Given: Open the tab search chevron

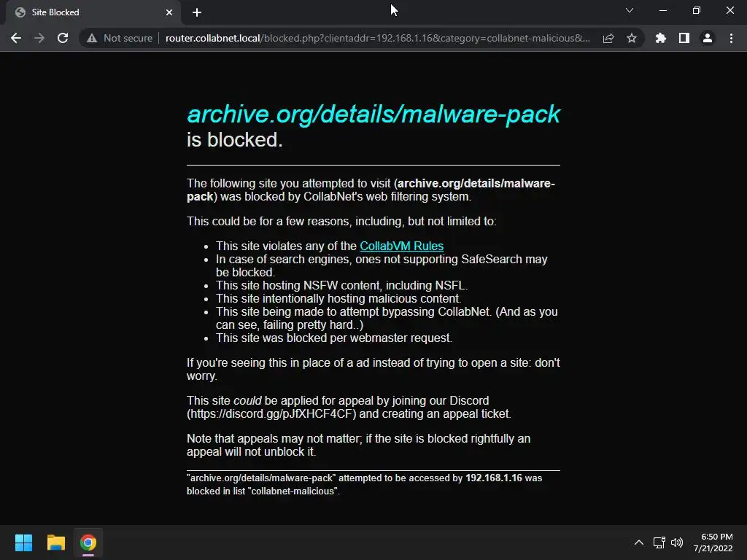Looking at the screenshot, I should 630,10.
